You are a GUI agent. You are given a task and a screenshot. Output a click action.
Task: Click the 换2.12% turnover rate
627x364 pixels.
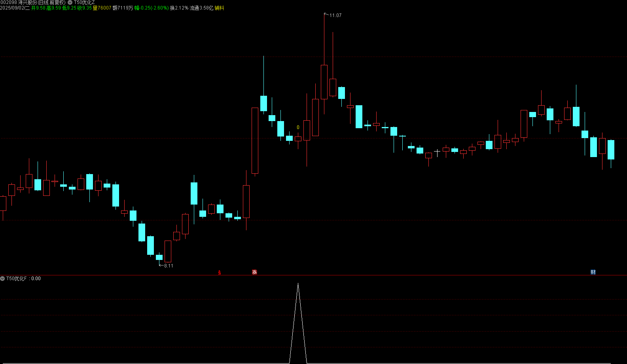[179, 8]
